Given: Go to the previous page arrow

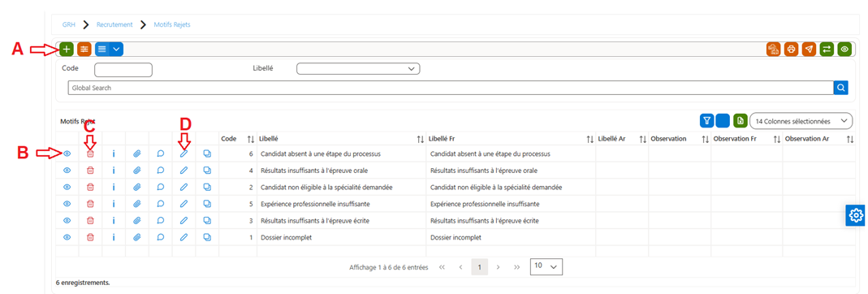Looking at the screenshot, I should click(x=460, y=267).
